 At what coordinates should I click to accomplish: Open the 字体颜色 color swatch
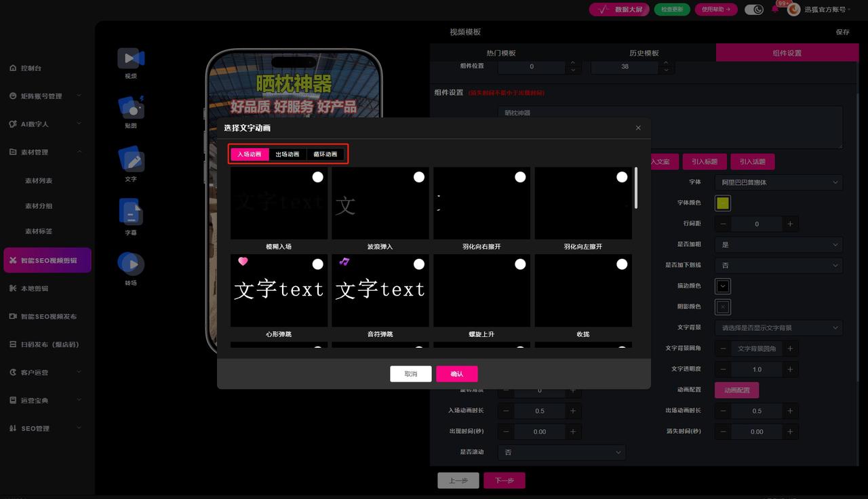coord(723,203)
